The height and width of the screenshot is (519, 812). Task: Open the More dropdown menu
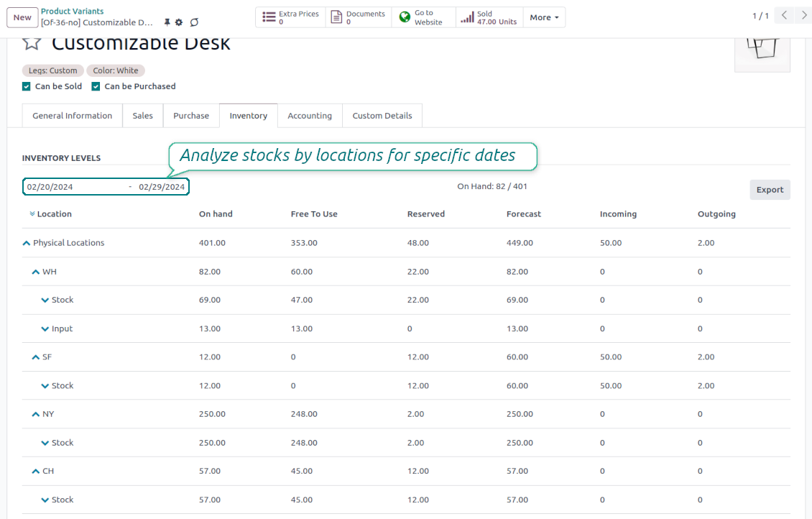[544, 18]
